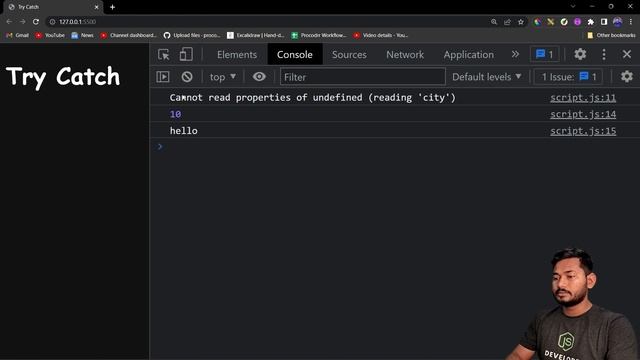
Task: Select the 'hello' console output
Action: point(184,131)
